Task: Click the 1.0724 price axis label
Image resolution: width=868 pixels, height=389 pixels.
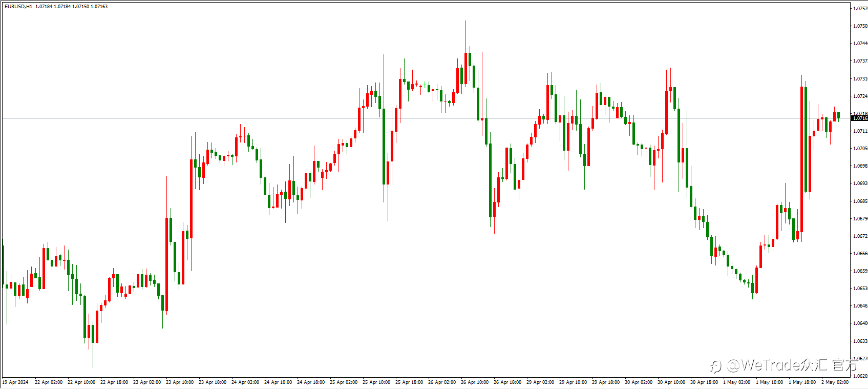Action: (861, 96)
